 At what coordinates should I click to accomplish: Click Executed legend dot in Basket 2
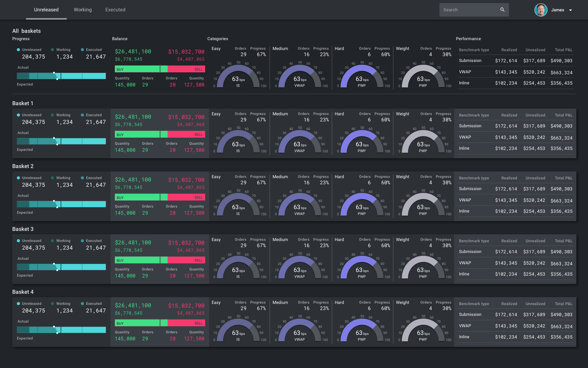click(x=82, y=178)
